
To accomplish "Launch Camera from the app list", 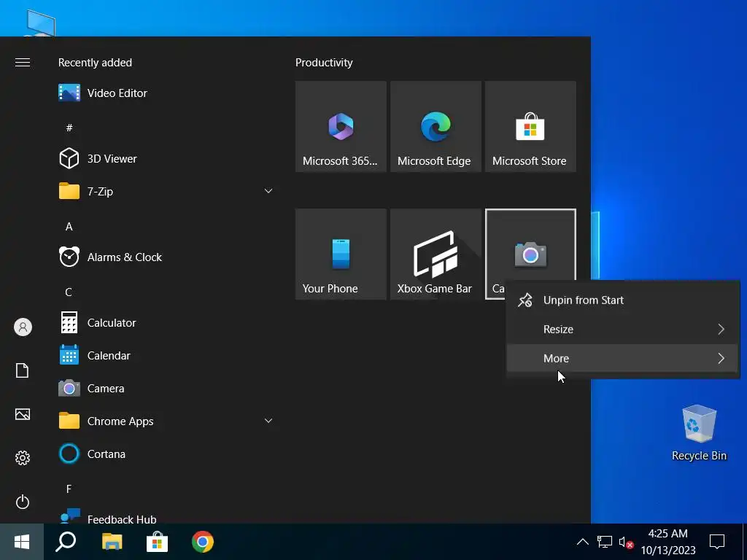I will pyautogui.click(x=166, y=389).
